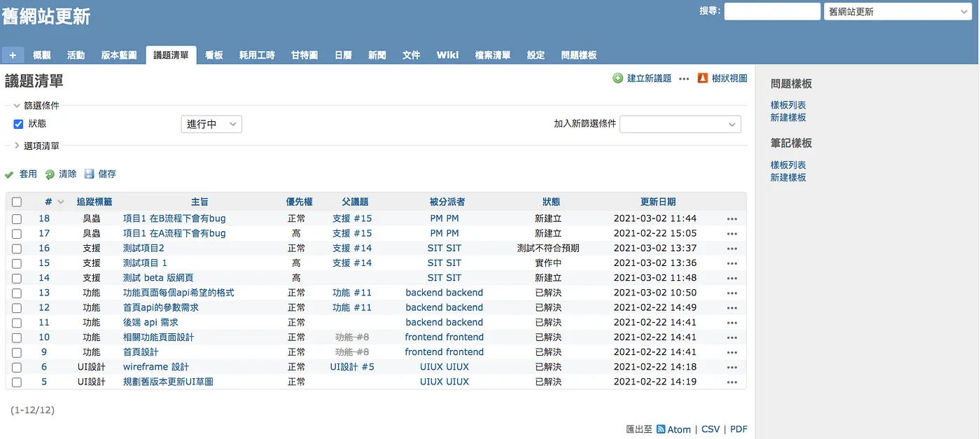Sort by the 優先權 column header
The width and height of the screenshot is (980, 439).
(x=300, y=202)
